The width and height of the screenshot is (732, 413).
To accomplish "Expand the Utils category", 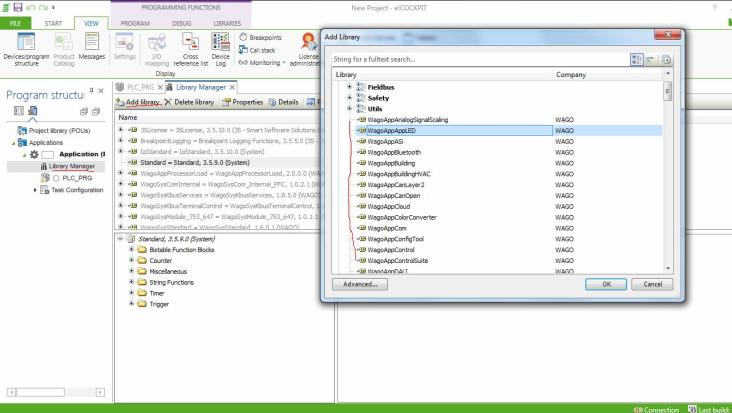I will tap(349, 108).
